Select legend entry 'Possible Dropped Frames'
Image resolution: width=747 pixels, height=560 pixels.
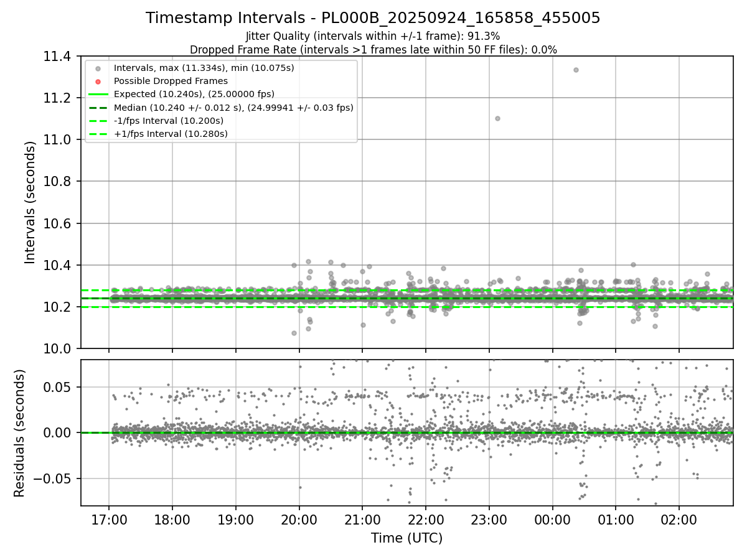tap(171, 81)
